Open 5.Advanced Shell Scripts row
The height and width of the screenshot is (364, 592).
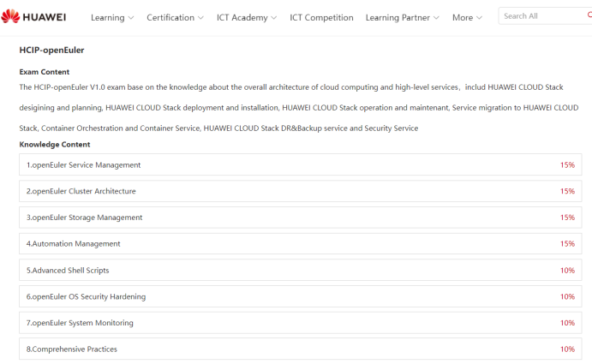pos(301,270)
